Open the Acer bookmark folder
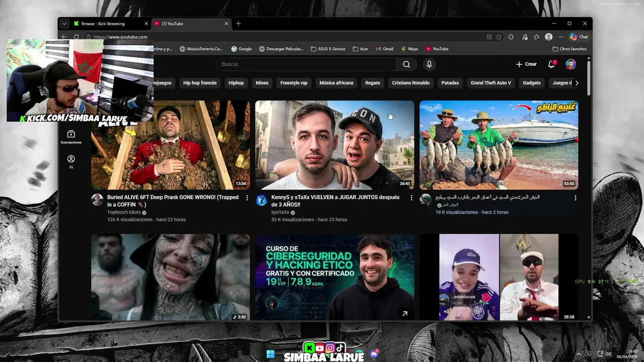 (361, 49)
